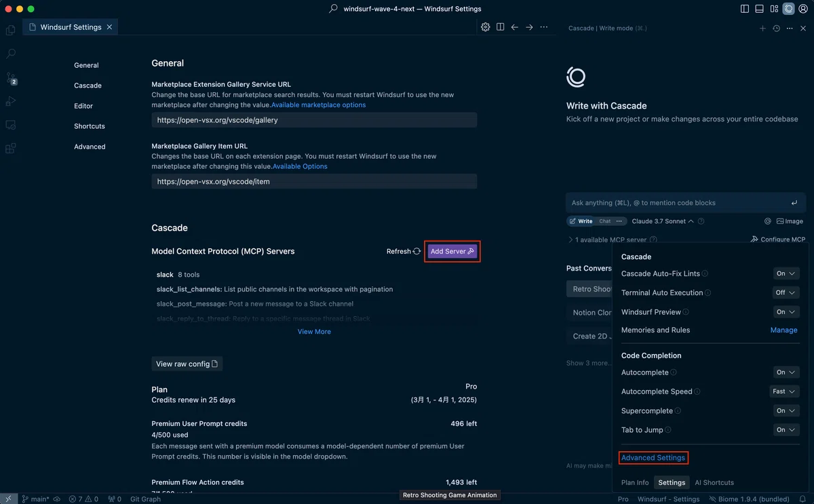The height and width of the screenshot is (504, 814).
Task: Click View raw config button
Action: [x=187, y=364]
